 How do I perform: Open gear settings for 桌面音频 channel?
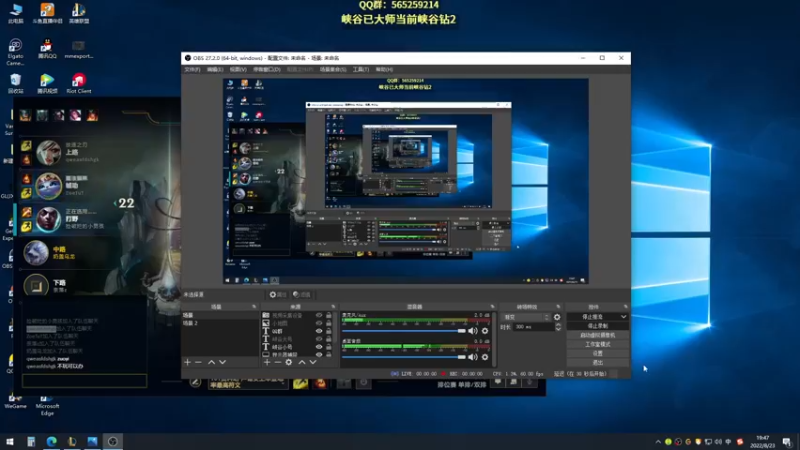485,357
